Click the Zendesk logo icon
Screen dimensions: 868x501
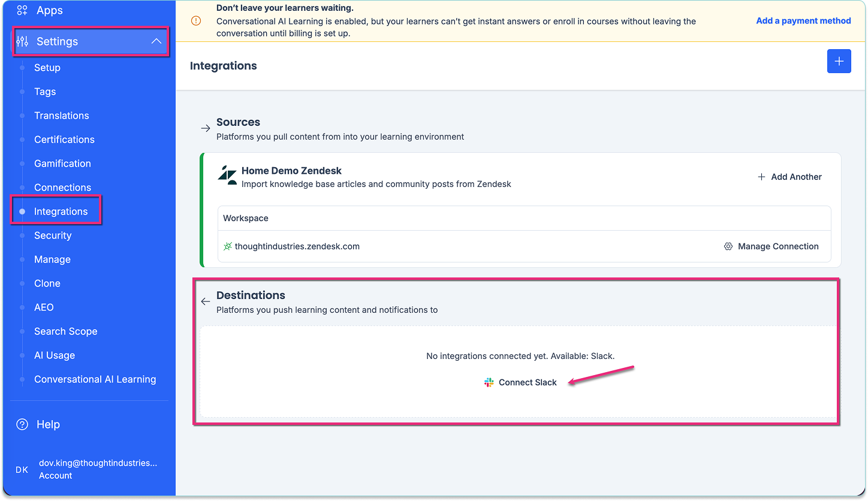(227, 175)
